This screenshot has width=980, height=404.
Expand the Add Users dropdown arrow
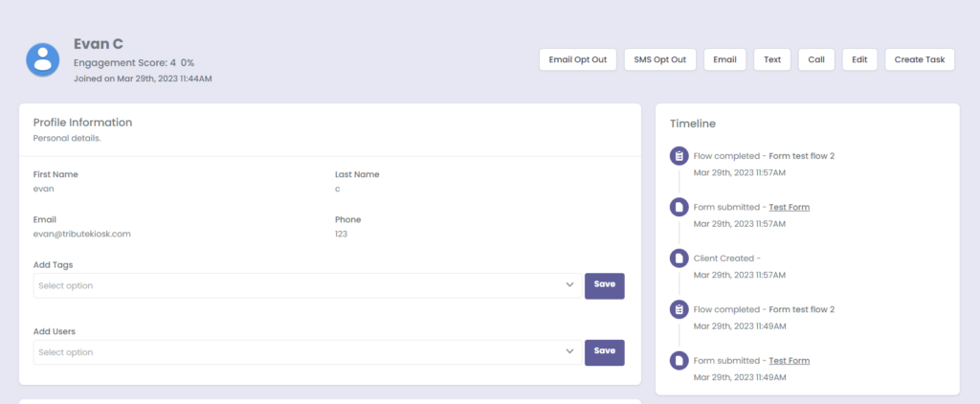coord(568,352)
